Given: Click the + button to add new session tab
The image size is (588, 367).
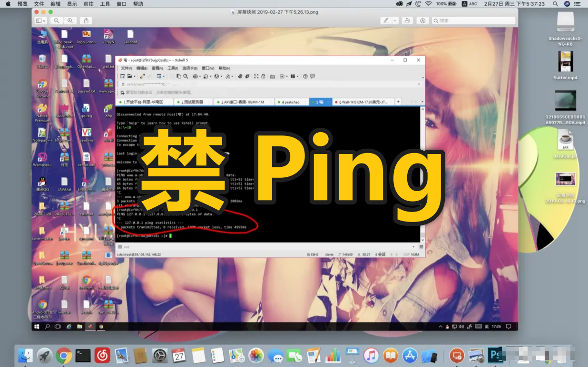Looking at the screenshot, I should 397,101.
